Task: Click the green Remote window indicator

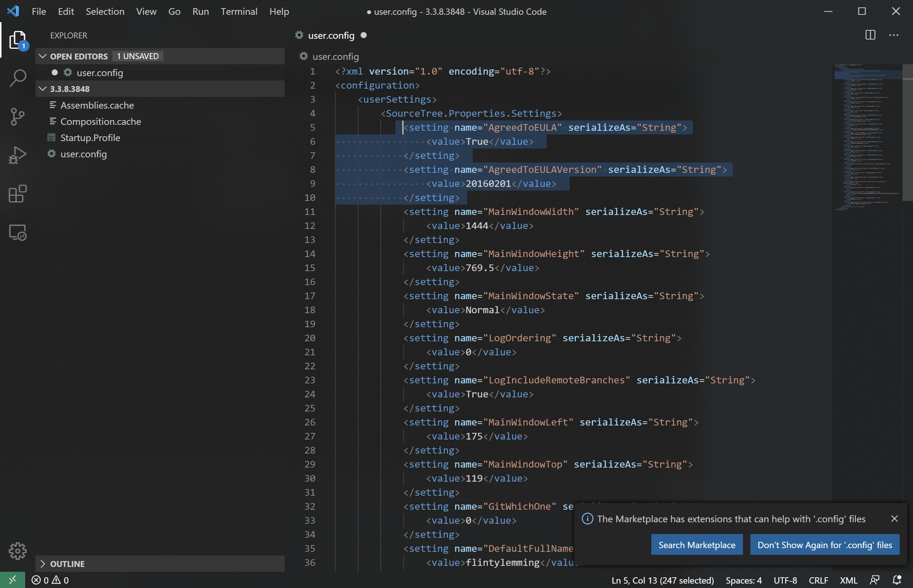Action: click(x=12, y=580)
